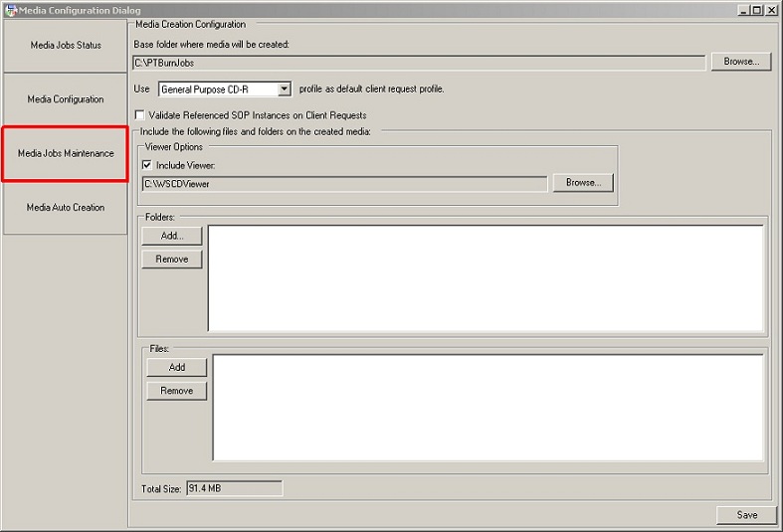Switch to the Media Configuration tab
Viewport: 783px width, 532px height.
66,99
